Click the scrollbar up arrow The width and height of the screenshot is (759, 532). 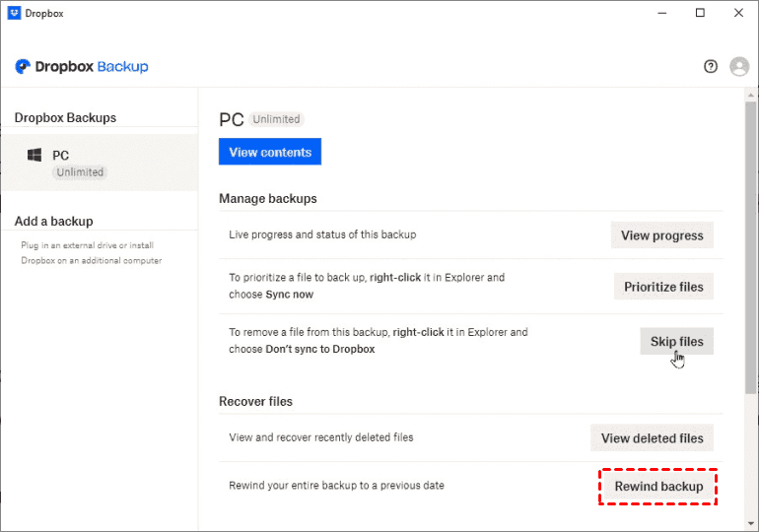click(751, 96)
